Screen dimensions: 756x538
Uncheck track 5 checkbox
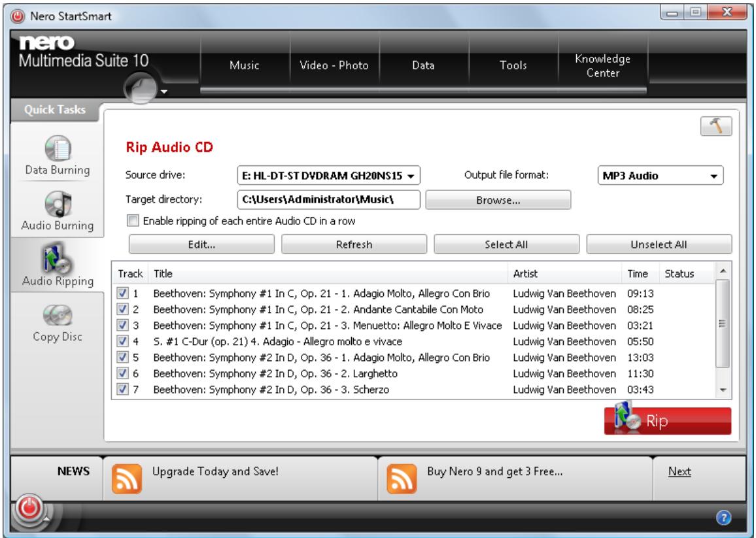(123, 357)
